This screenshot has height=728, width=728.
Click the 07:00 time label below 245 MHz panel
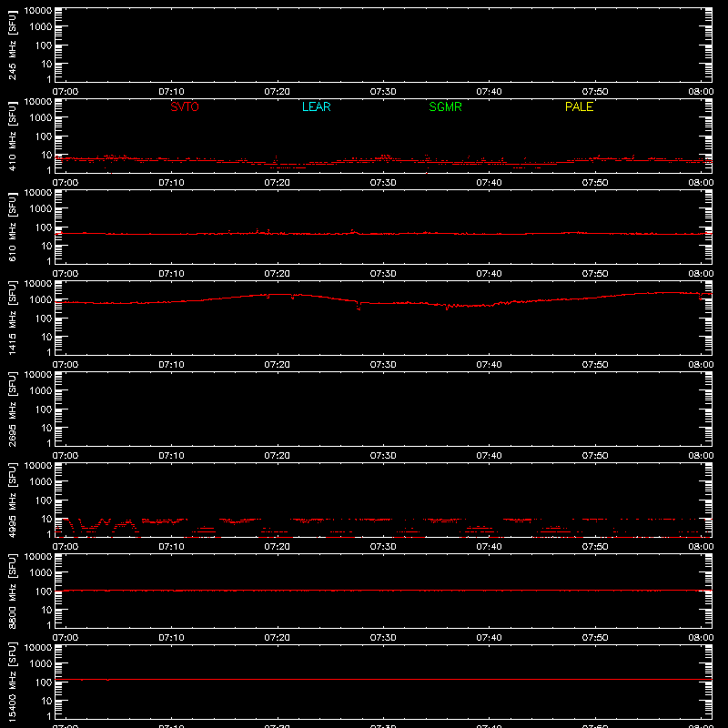pos(66,92)
